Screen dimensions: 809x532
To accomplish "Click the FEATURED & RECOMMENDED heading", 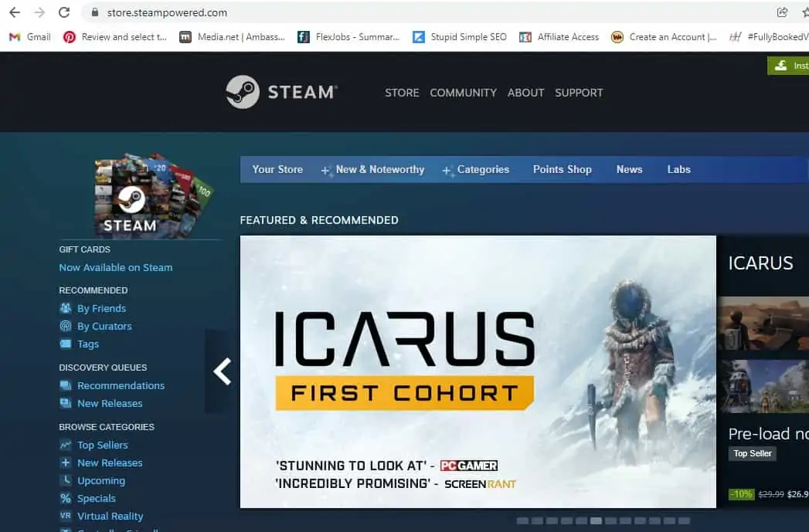I will [x=319, y=220].
